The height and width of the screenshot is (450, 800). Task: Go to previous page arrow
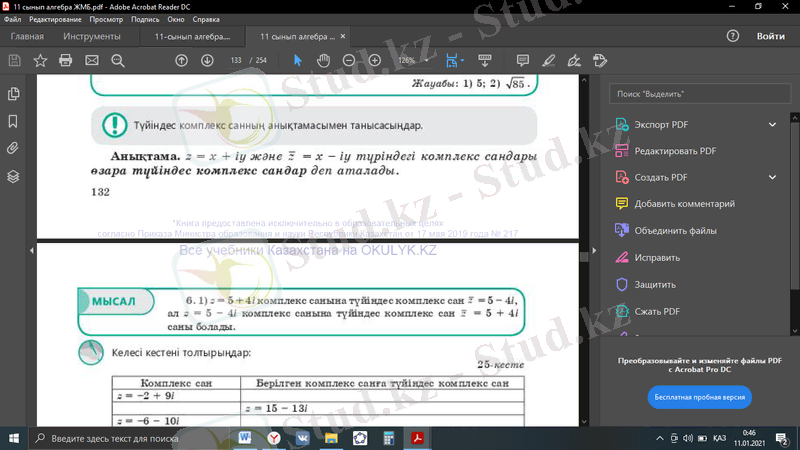(181, 60)
